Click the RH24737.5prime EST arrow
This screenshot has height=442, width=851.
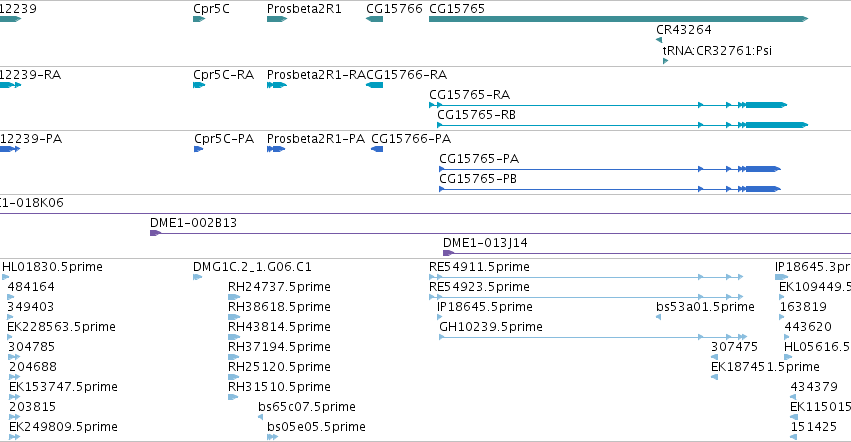[x=234, y=297]
